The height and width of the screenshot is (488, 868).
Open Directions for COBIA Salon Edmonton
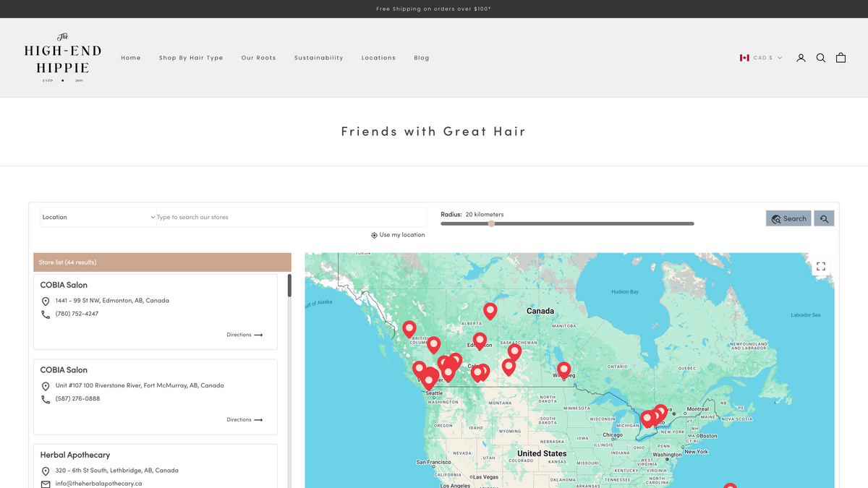pos(244,335)
